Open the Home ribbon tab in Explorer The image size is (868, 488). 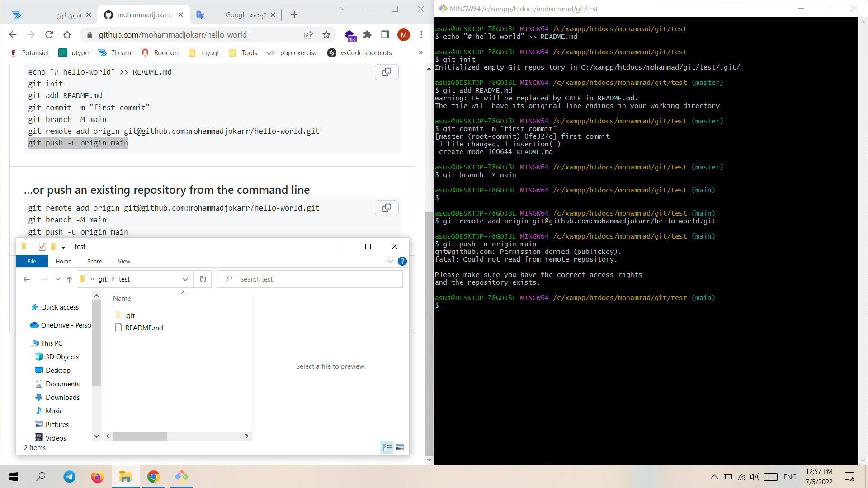tap(63, 261)
